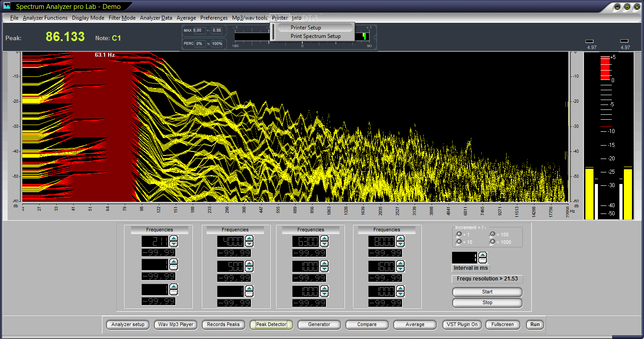The image size is (644, 339).
Task: Click the Average button in bottom toolbar
Action: pos(415,325)
